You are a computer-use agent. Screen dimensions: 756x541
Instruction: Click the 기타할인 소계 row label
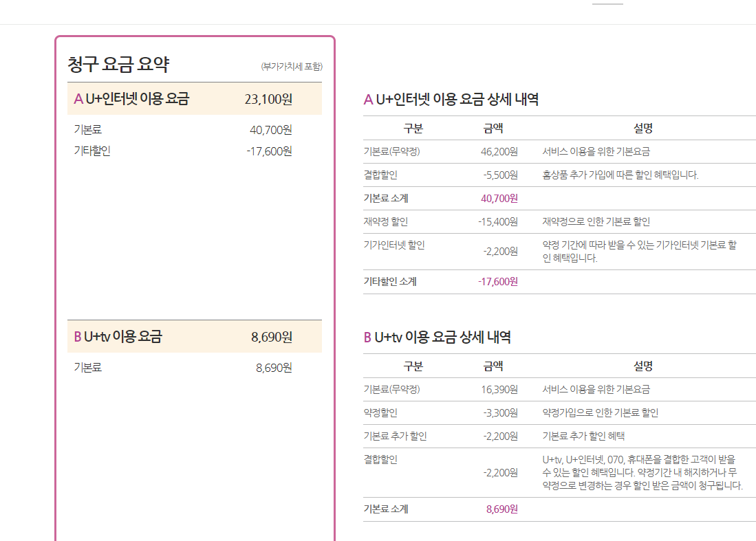[x=390, y=281]
